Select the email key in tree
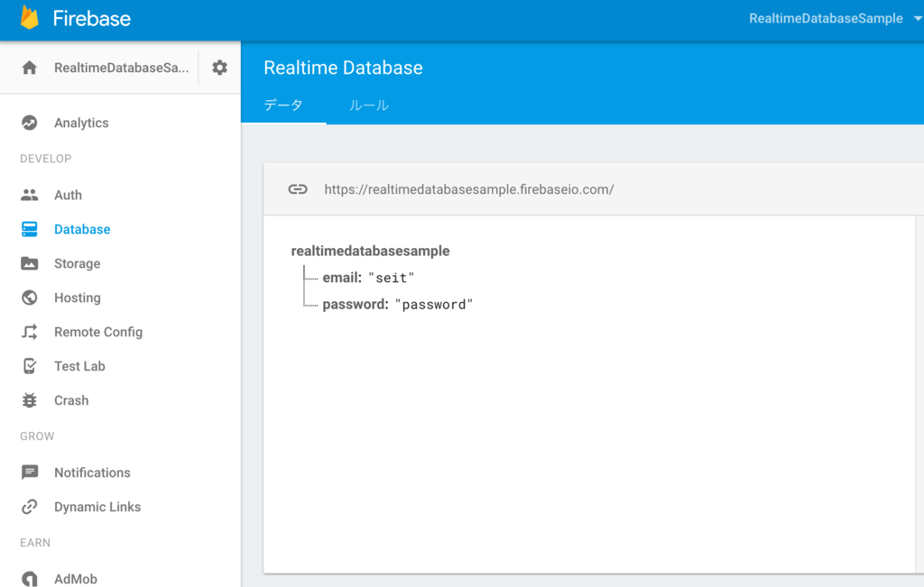 pos(342,278)
